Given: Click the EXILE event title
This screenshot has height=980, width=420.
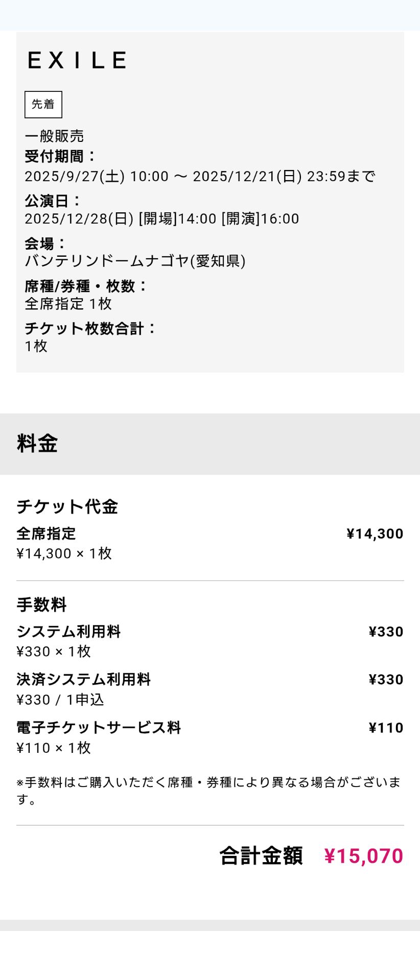Looking at the screenshot, I should click(x=77, y=60).
